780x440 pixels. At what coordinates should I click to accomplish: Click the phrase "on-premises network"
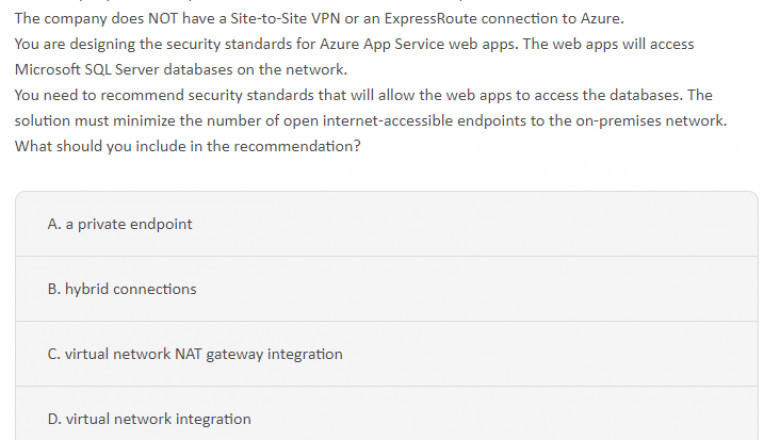[651, 121]
